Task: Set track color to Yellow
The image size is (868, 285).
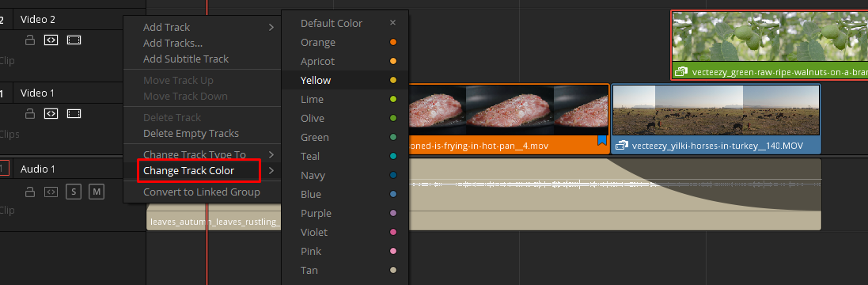Action: 346,80
